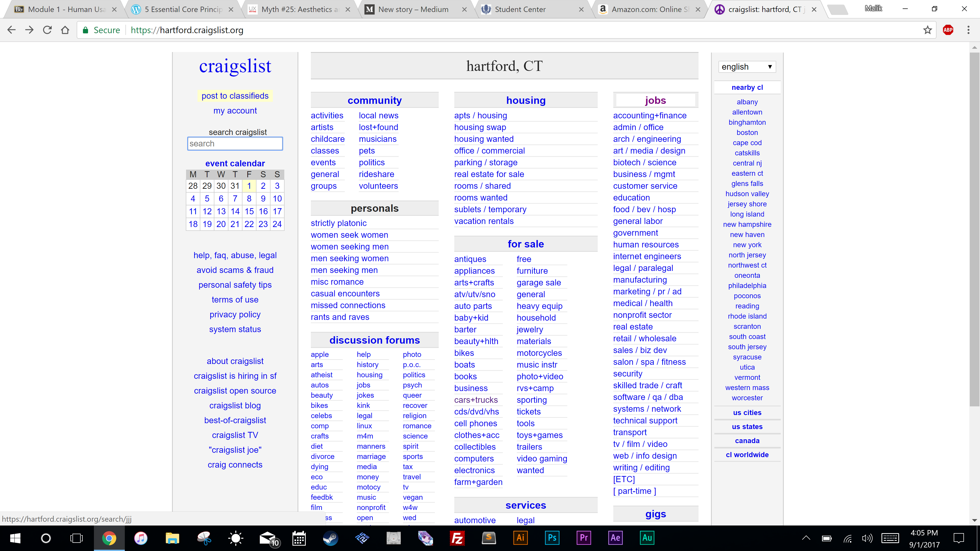Click the search craigslist input field
980x551 pixels.
click(x=235, y=144)
